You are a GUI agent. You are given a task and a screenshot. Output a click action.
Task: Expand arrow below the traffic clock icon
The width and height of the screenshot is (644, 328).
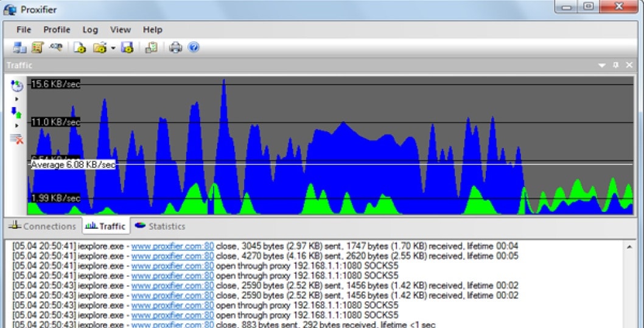(17, 99)
